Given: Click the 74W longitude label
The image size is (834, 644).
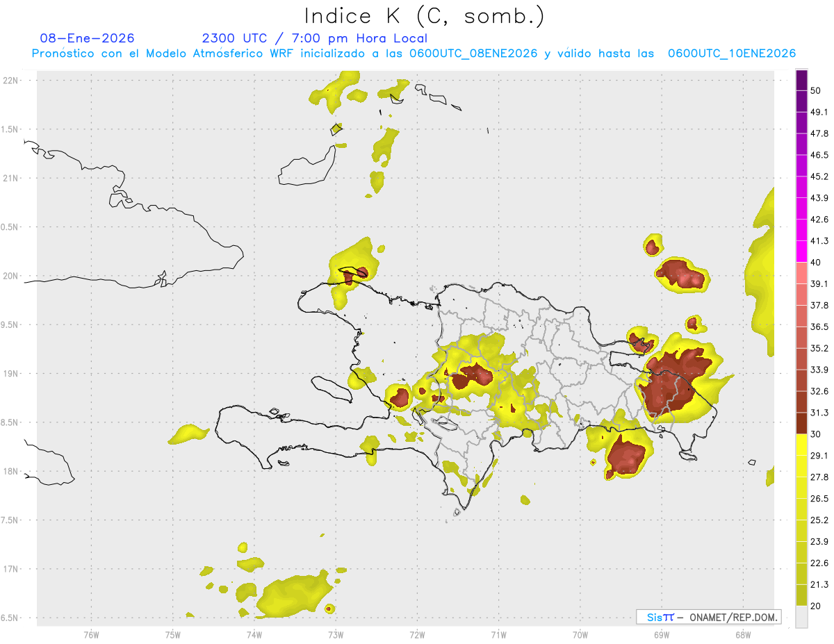Looking at the screenshot, I should click(x=254, y=634).
